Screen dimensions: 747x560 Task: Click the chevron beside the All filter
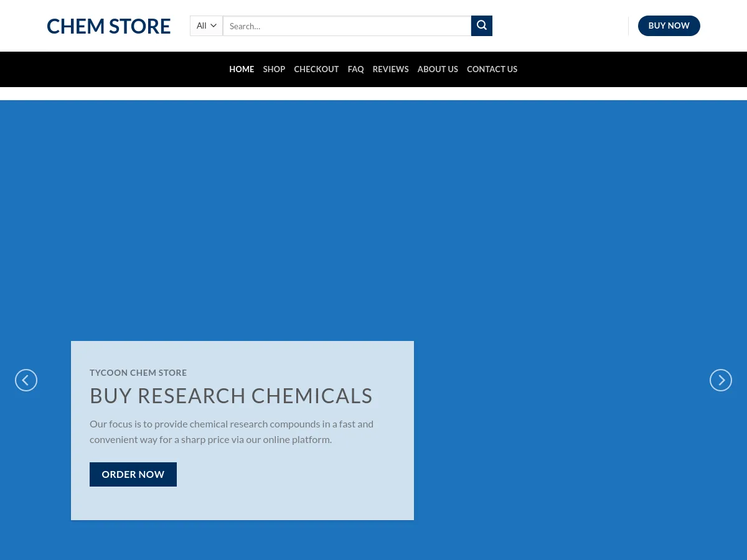click(213, 26)
